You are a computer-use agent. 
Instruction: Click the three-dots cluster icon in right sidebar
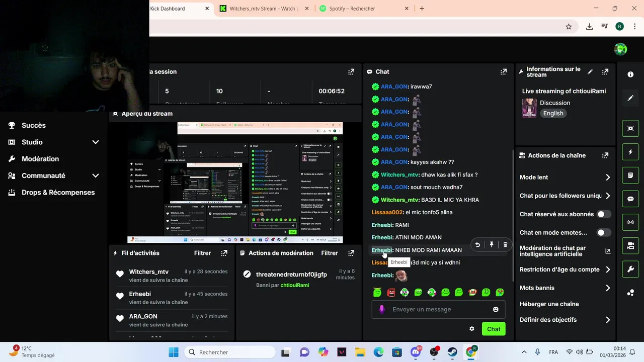tap(630, 293)
